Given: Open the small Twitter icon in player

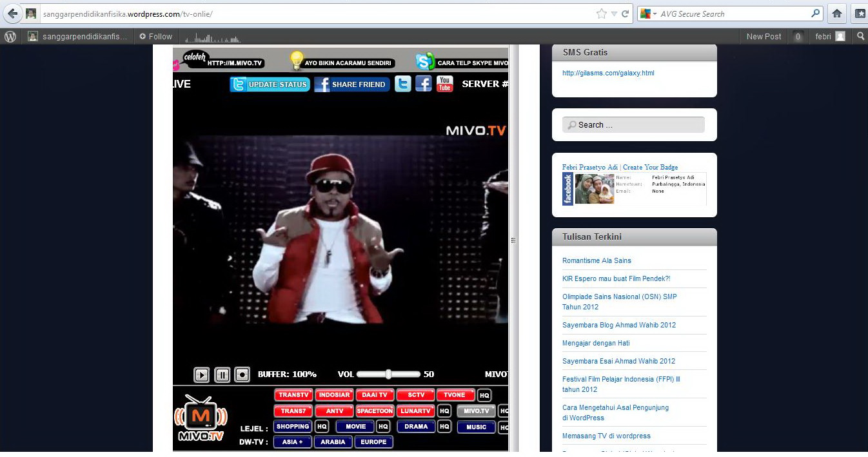Looking at the screenshot, I should 403,84.
